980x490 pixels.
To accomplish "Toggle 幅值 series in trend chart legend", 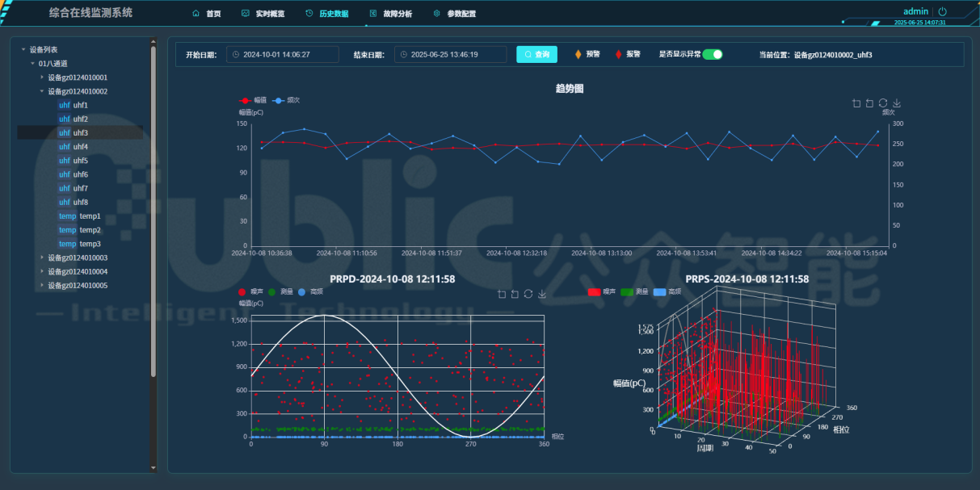I will pyautogui.click(x=252, y=100).
